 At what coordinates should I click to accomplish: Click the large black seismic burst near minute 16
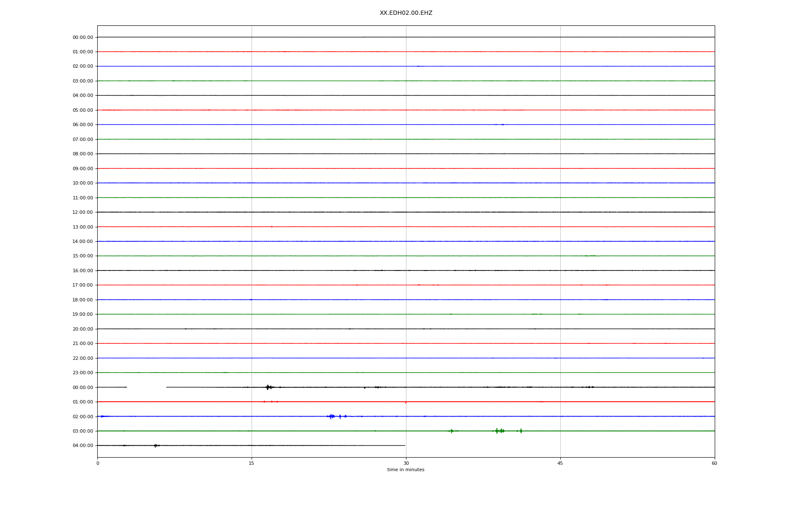click(x=268, y=387)
